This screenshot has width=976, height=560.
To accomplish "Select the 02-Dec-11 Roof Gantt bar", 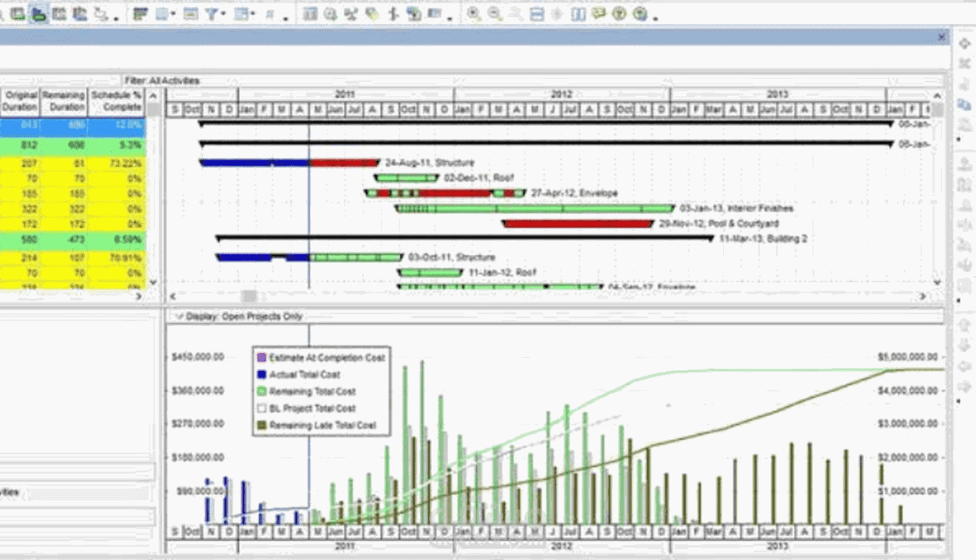I will 406,178.
